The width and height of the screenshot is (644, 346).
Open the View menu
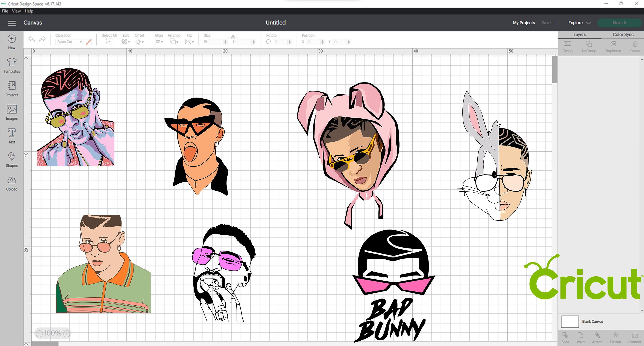16,11
